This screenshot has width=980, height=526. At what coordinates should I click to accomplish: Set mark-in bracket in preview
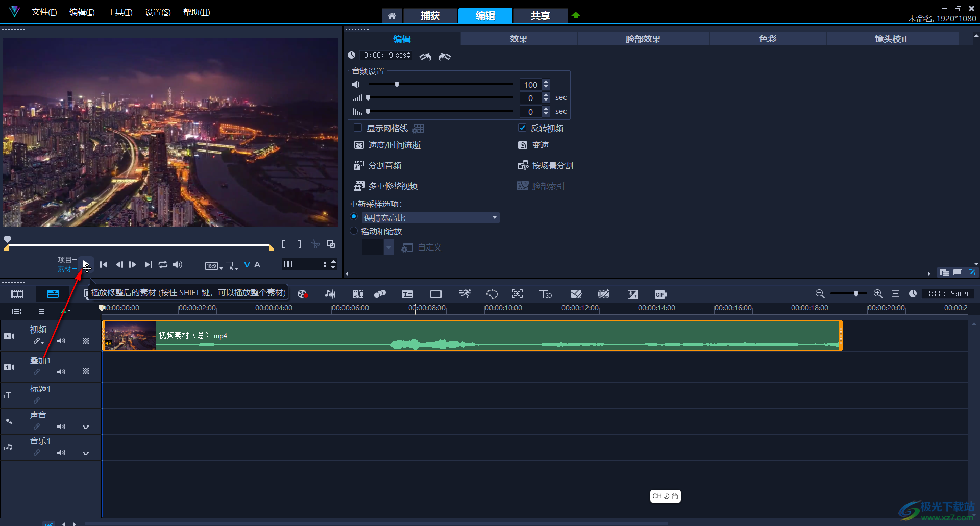[x=284, y=244]
